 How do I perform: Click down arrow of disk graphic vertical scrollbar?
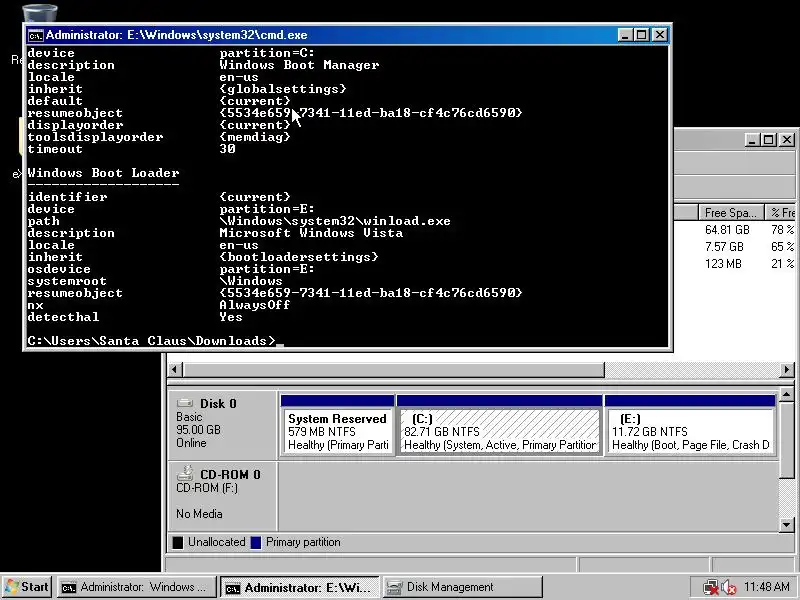(786, 524)
